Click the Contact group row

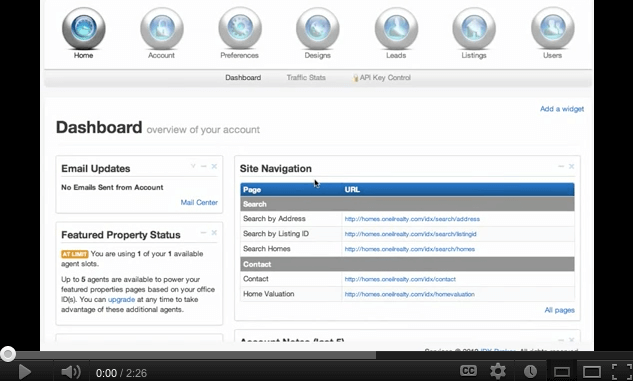407,264
